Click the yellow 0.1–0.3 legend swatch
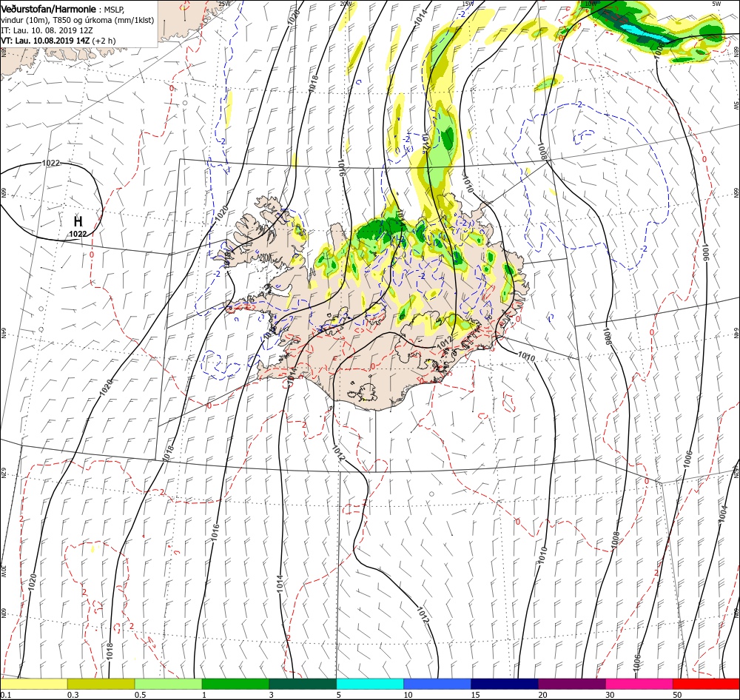 pos(33,684)
